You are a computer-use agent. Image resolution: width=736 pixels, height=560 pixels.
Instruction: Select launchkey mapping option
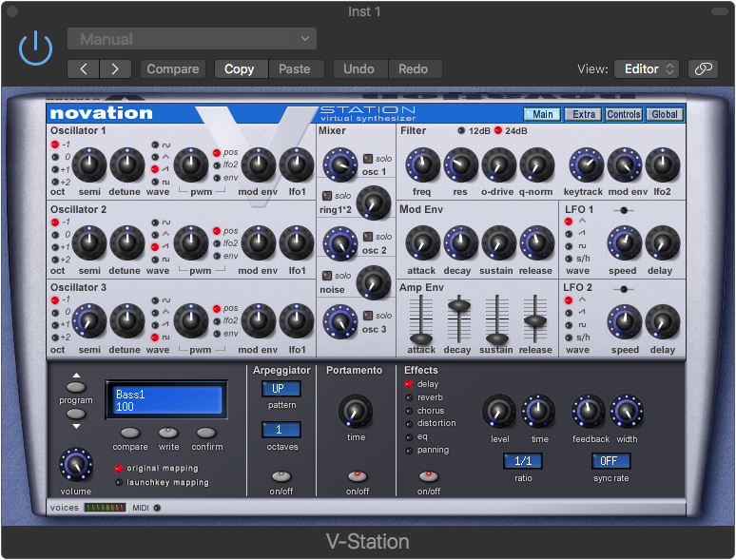click(x=119, y=482)
